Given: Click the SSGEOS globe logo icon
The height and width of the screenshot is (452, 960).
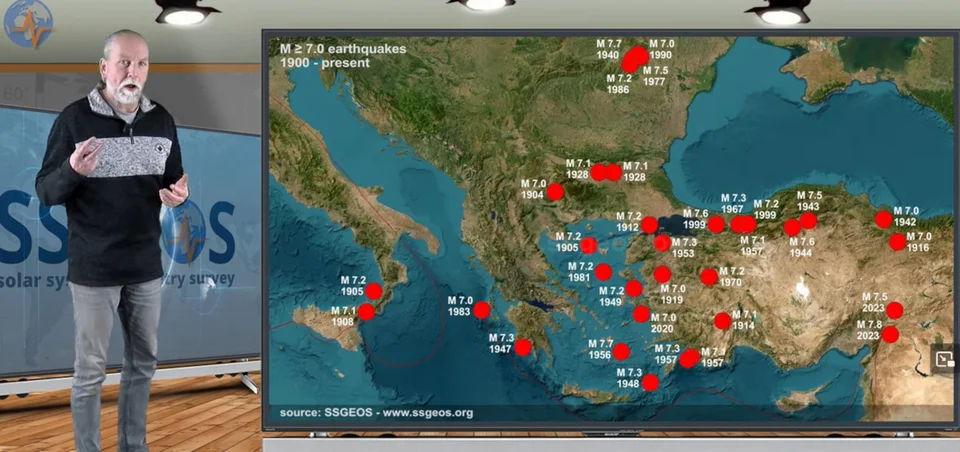Looking at the screenshot, I should pyautogui.click(x=28, y=23).
